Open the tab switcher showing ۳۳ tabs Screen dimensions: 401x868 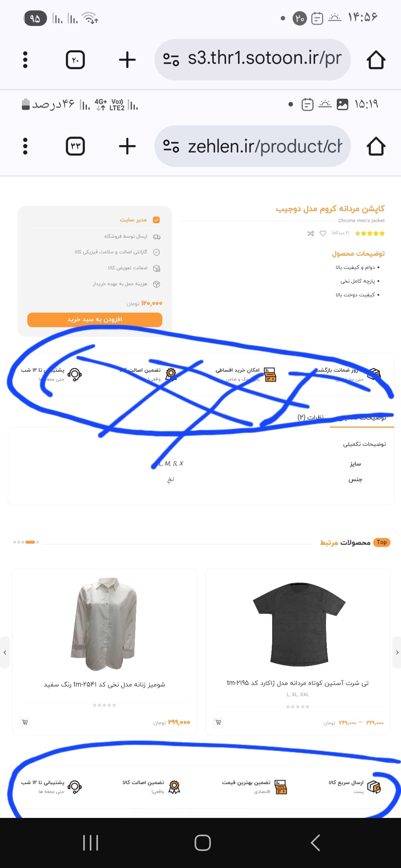(75, 146)
